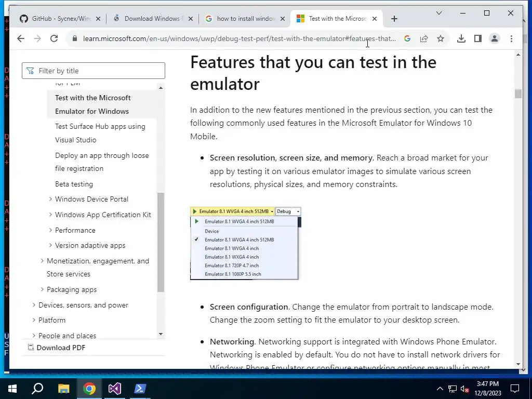Open the tab search chevron
The width and height of the screenshot is (532, 399).
click(x=438, y=13)
